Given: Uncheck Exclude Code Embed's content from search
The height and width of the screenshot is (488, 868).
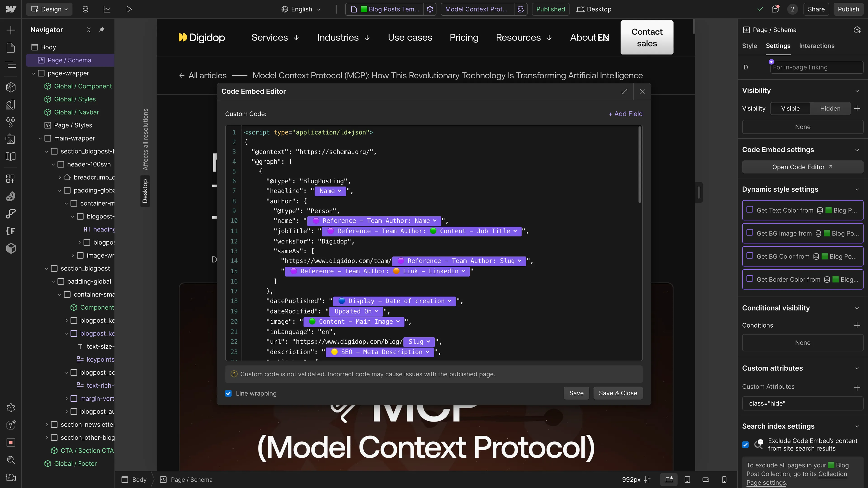Looking at the screenshot, I should point(745,445).
